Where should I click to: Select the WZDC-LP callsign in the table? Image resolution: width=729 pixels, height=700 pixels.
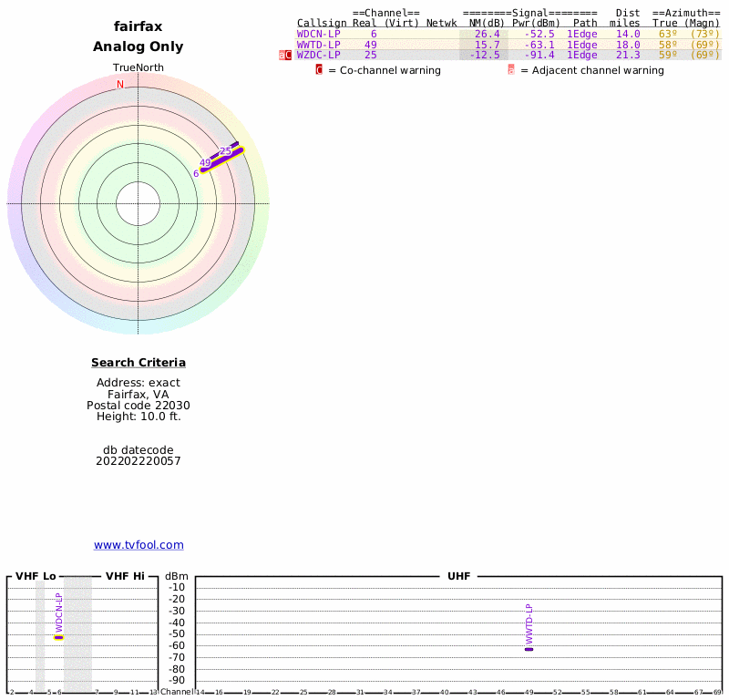click(x=319, y=55)
